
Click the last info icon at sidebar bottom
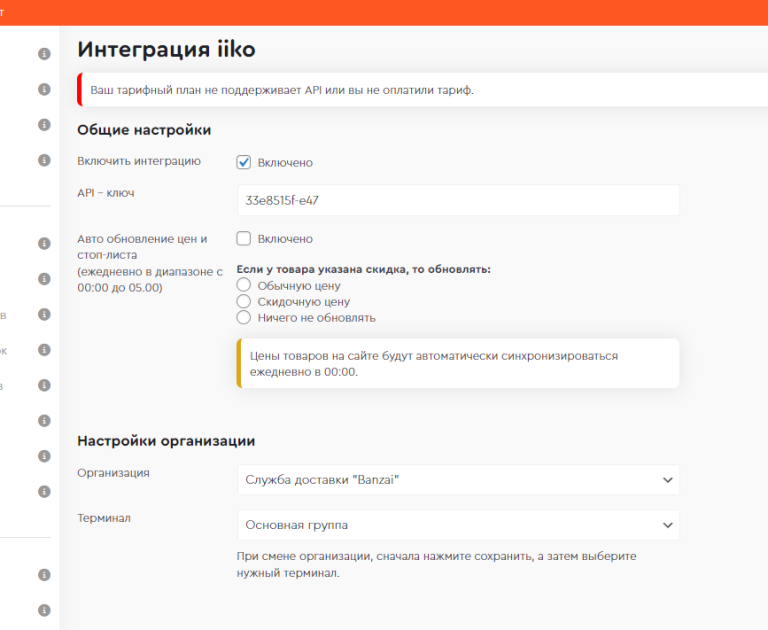click(x=44, y=610)
